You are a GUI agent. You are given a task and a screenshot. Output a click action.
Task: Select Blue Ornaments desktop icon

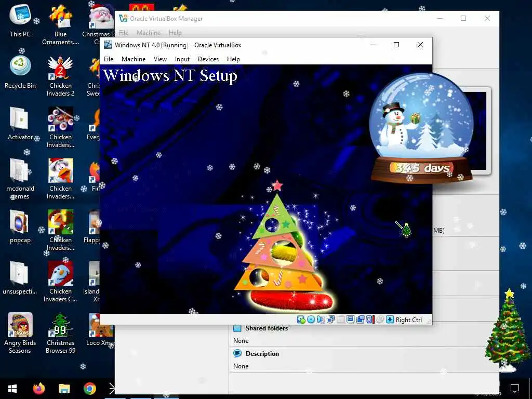coord(60,24)
